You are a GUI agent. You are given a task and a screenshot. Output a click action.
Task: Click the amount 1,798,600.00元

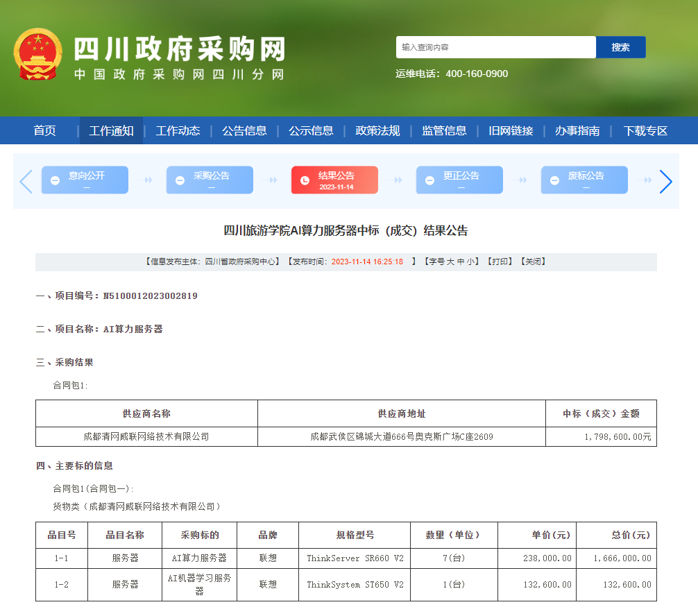point(618,437)
